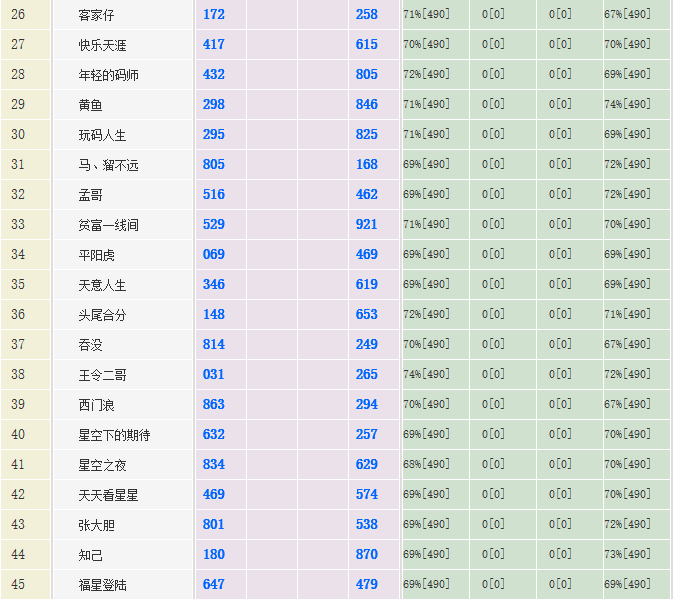The height and width of the screenshot is (599, 674).
Task: Click the 68%[490] value in the 星空之夜 row
Action: click(426, 464)
